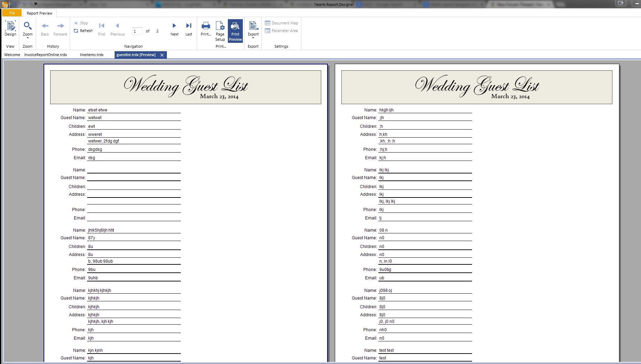The height and width of the screenshot is (364, 641).
Task: Click the email value 'ub'
Action: click(382, 278)
